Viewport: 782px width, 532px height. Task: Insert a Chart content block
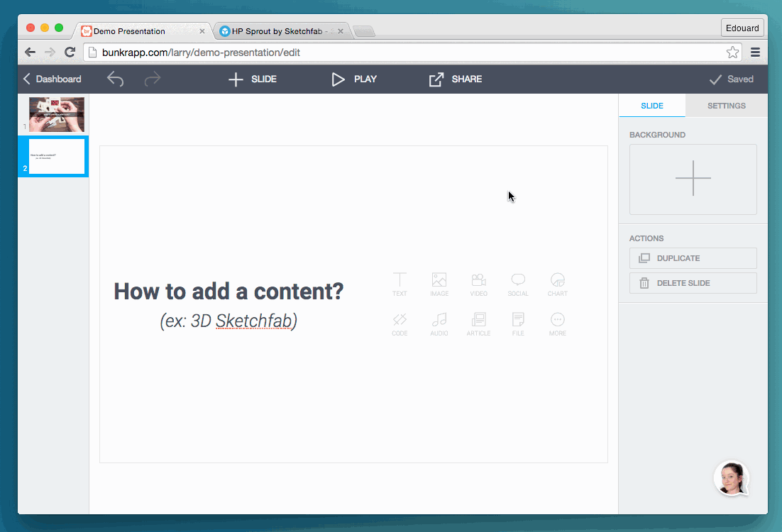coord(558,283)
